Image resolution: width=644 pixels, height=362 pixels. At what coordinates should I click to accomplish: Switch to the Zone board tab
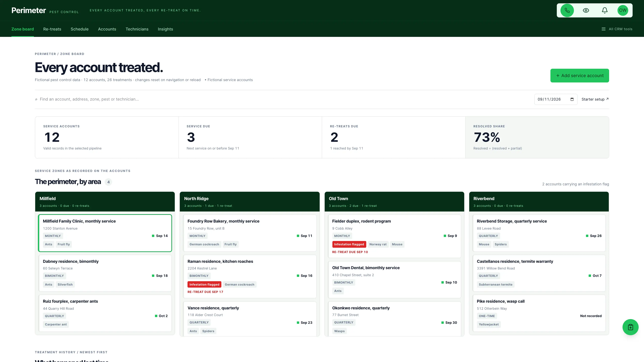pyautogui.click(x=22, y=29)
